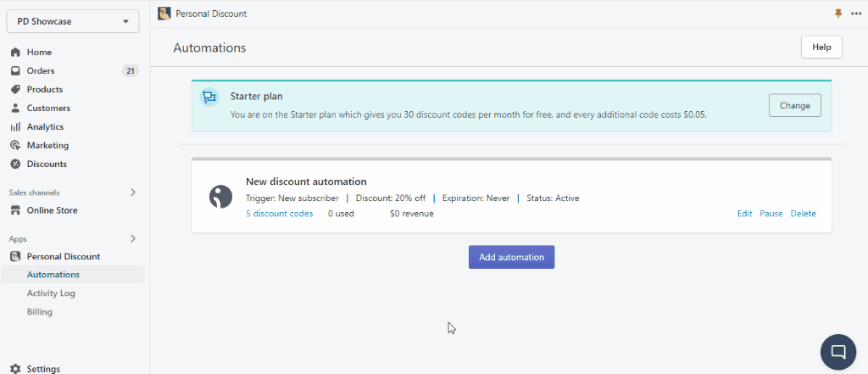Click the Home house icon in sidebar
The width and height of the screenshot is (868, 374).
point(15,52)
